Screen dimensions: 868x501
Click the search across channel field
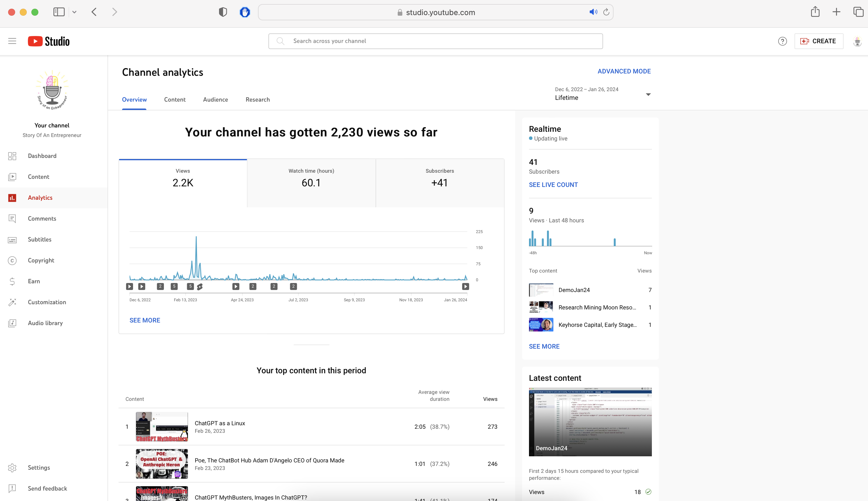click(x=435, y=41)
